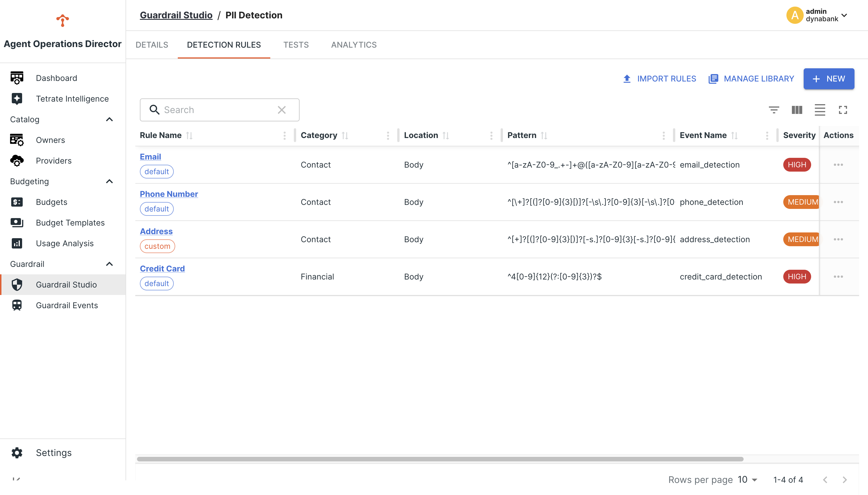Click the Tetrate logo icon
This screenshot has height=495, width=868.
pos(63,20)
